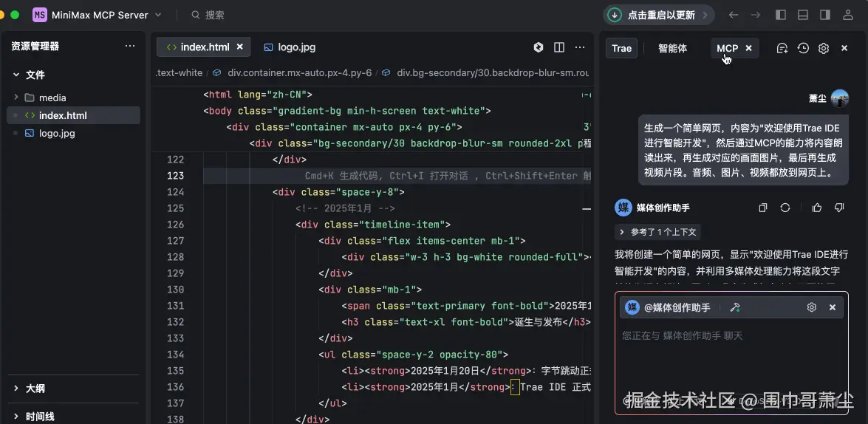The image size is (868, 424).
Task: Open the user account icon
Action: [x=847, y=15]
